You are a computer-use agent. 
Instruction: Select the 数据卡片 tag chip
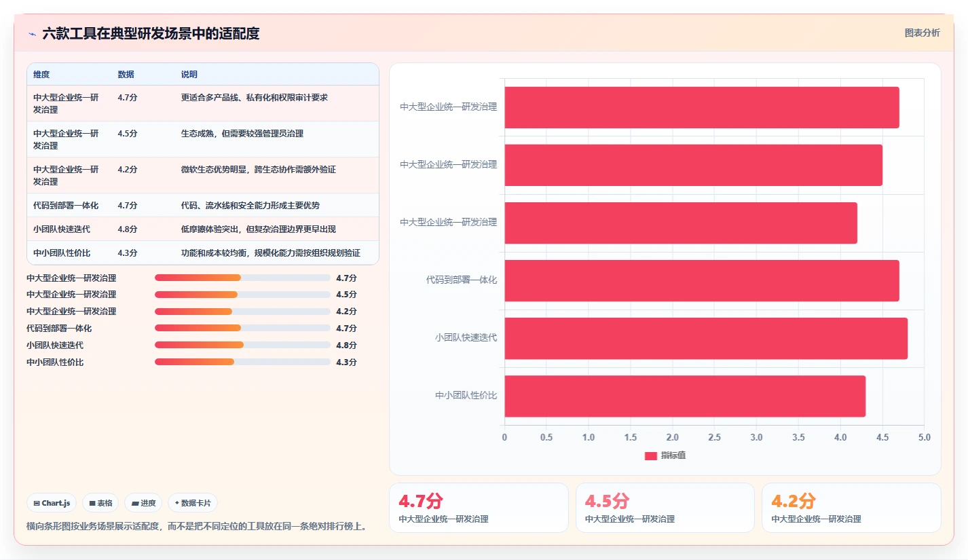(x=193, y=503)
